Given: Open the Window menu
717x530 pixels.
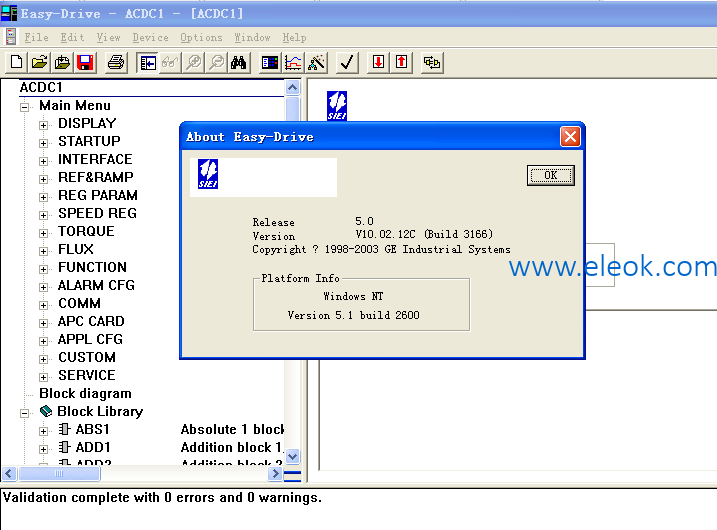Looking at the screenshot, I should tap(252, 37).
